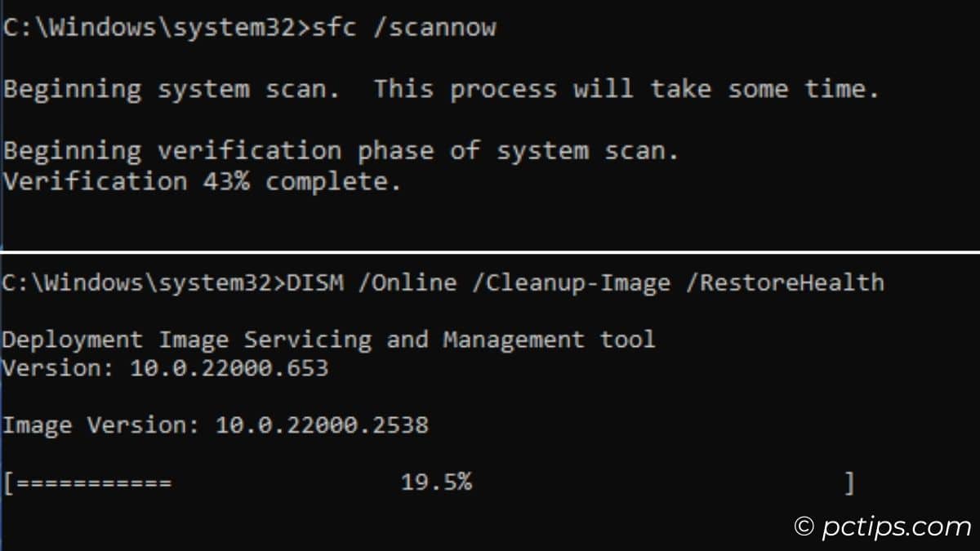This screenshot has height=551, width=980.
Task: Click the progress bar opening bracket
Action: [x=8, y=483]
